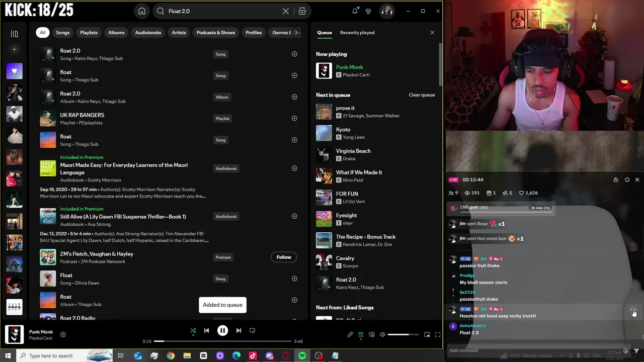Screen dimensions: 644x362
Task: Open the Discord taskbar icon
Action: tap(269, 355)
